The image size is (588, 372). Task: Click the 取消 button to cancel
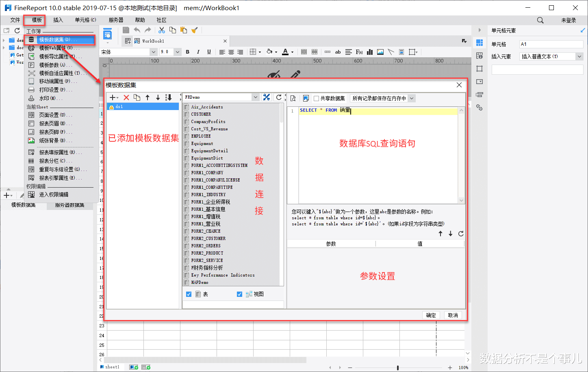(x=453, y=315)
